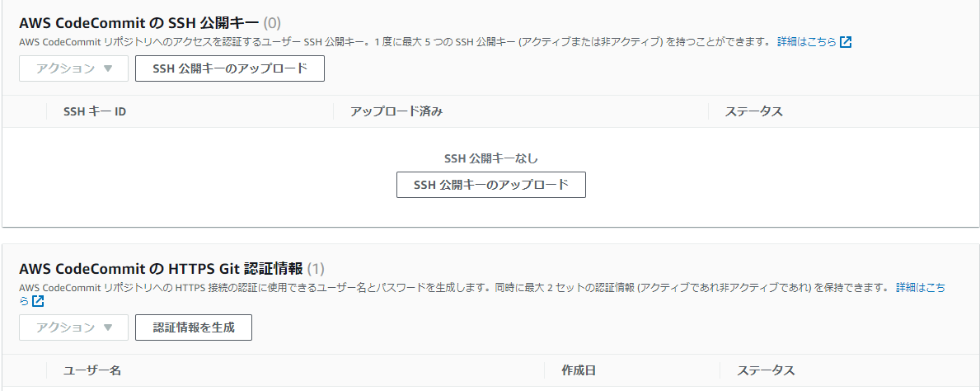Click the アップロード済み column header
This screenshot has height=391, width=980.
click(396, 111)
